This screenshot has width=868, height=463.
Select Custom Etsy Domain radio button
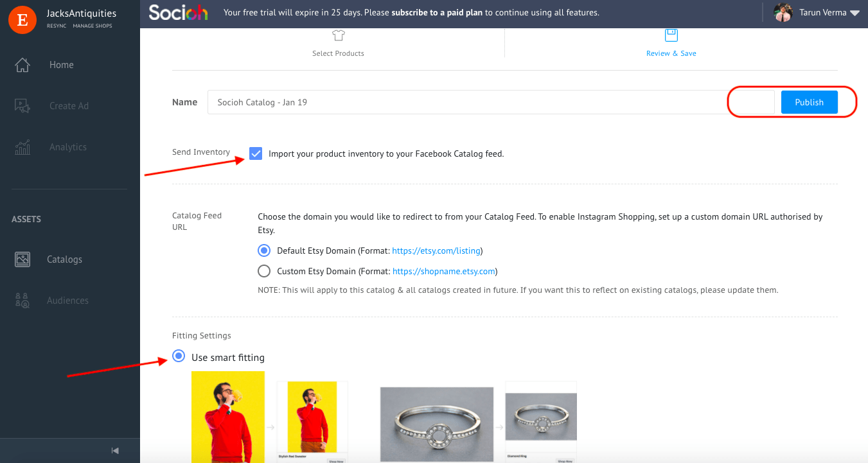263,271
